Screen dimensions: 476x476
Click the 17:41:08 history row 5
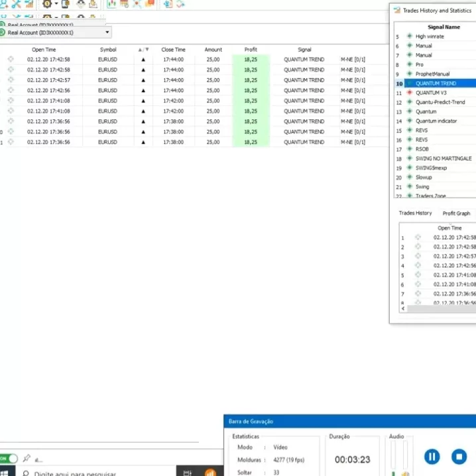click(x=438, y=275)
